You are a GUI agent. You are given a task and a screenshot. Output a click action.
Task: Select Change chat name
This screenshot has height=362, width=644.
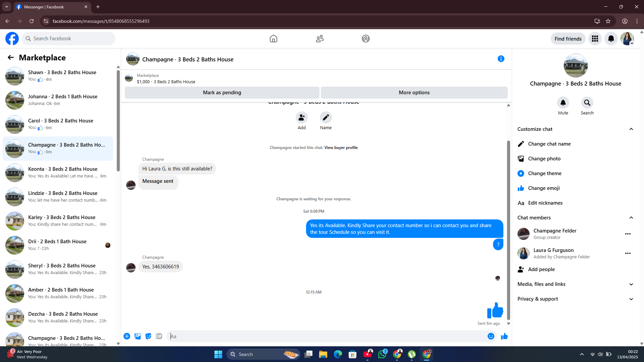click(x=576, y=144)
